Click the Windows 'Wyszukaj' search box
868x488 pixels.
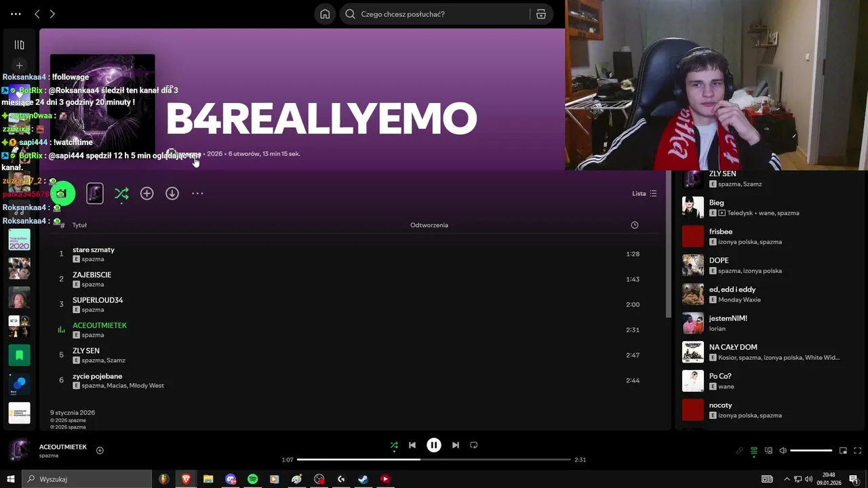[87, 479]
